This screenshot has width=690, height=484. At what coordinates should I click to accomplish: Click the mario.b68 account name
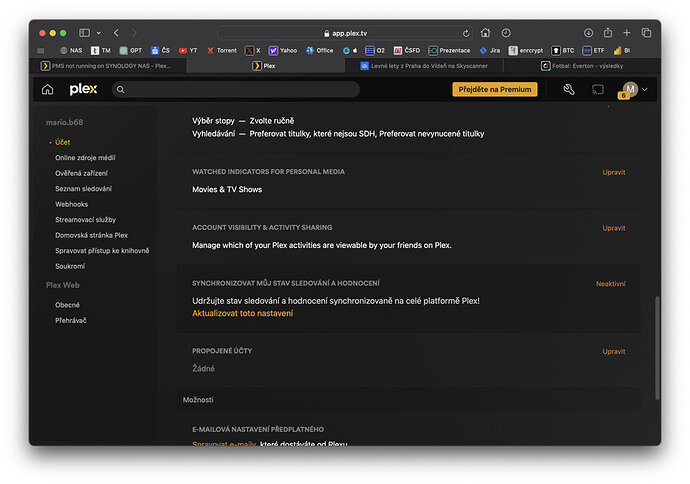click(64, 122)
